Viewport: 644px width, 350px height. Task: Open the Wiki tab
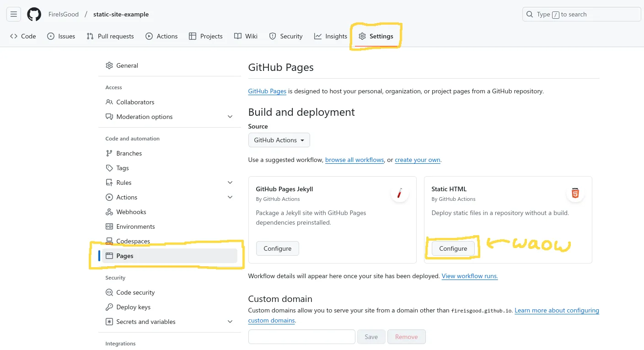coord(246,36)
